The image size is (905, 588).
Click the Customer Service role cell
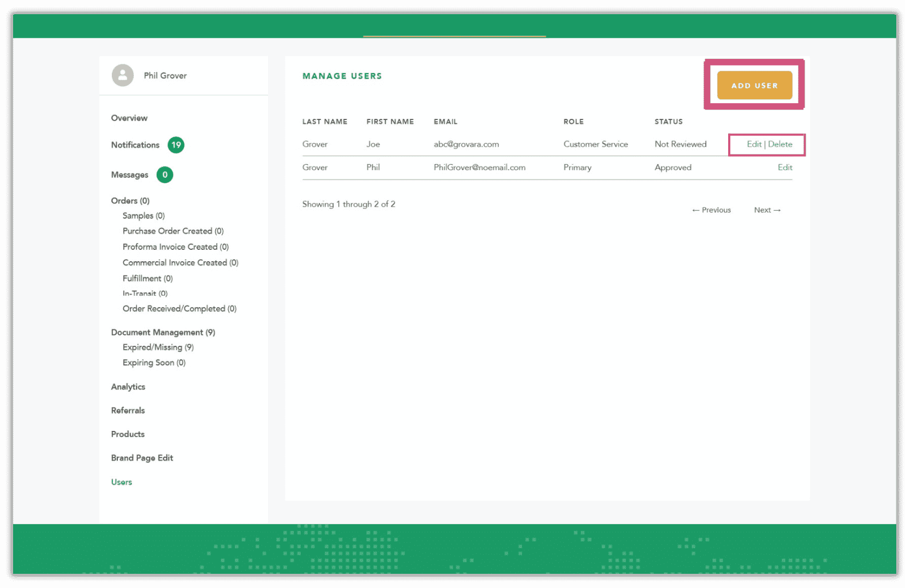coord(596,144)
